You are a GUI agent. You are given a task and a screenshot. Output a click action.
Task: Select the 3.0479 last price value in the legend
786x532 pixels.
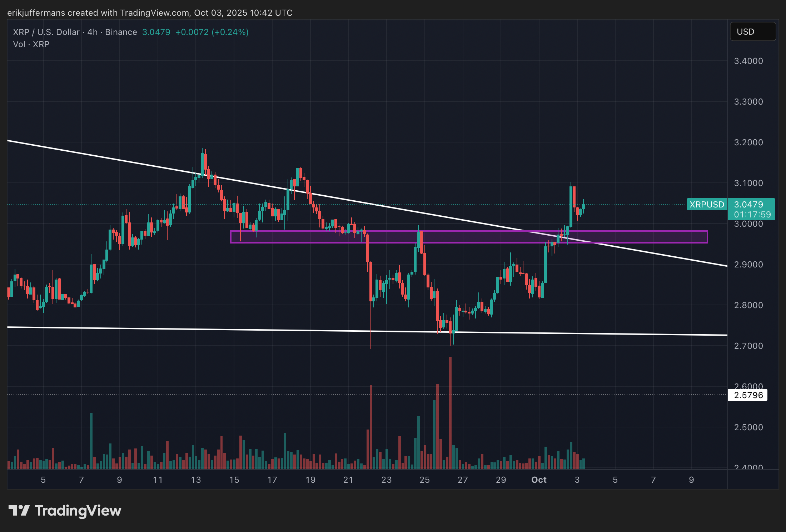156,32
